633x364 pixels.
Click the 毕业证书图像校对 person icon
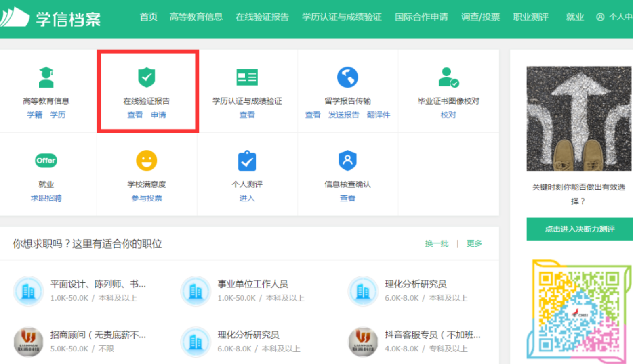click(448, 77)
